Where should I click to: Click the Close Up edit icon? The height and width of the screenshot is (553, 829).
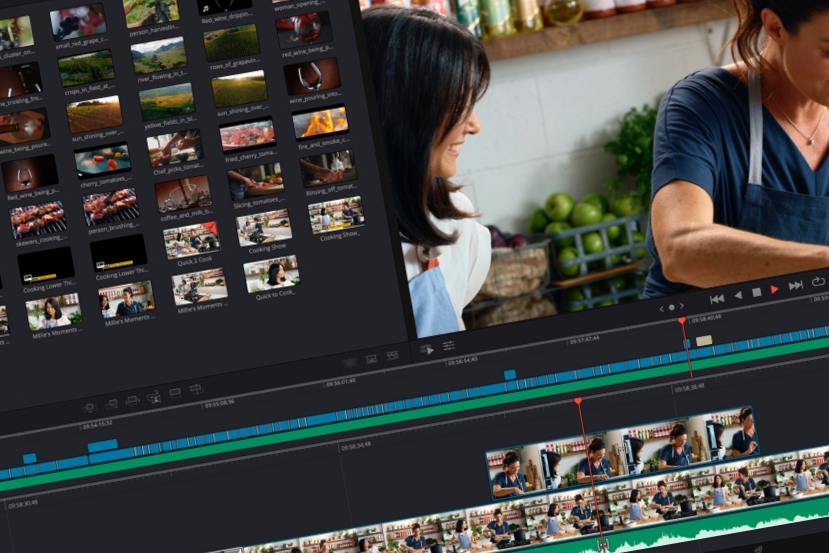(x=154, y=397)
